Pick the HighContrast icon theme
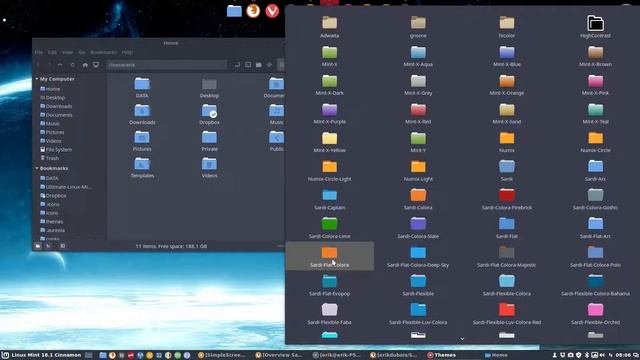 point(595,27)
